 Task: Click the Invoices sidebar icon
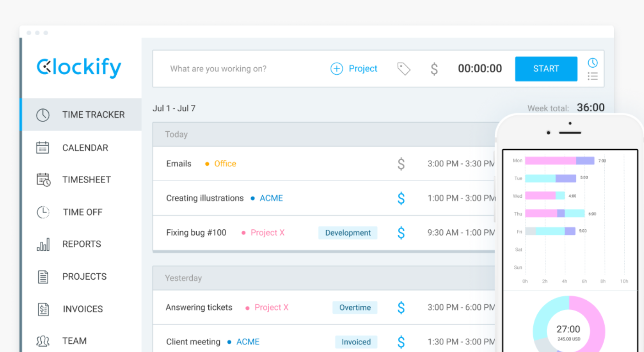[x=43, y=309]
